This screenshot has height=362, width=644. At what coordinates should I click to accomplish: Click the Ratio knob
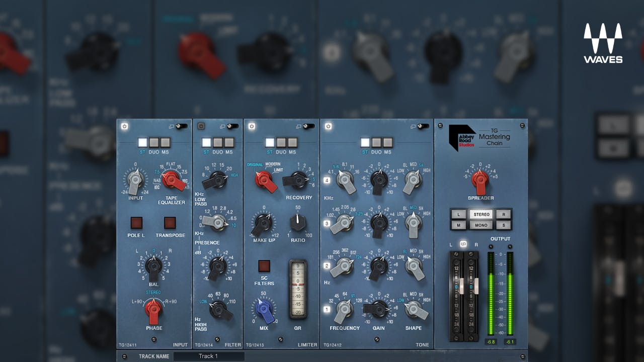(x=298, y=222)
